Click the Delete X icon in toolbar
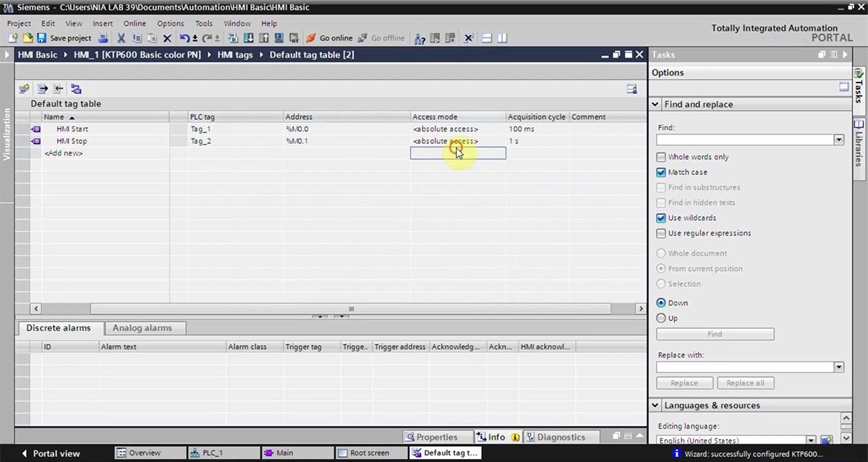Viewport: 868px width, 462px height. click(x=167, y=38)
